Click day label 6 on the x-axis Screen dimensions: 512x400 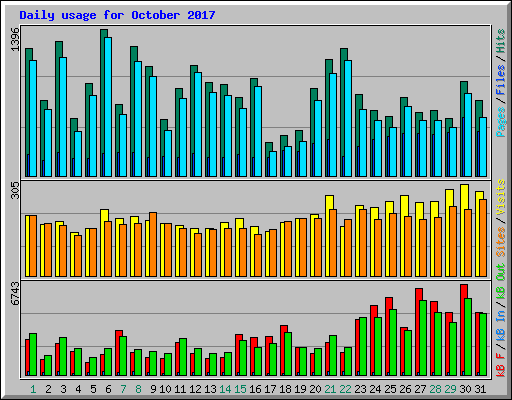click(108, 389)
